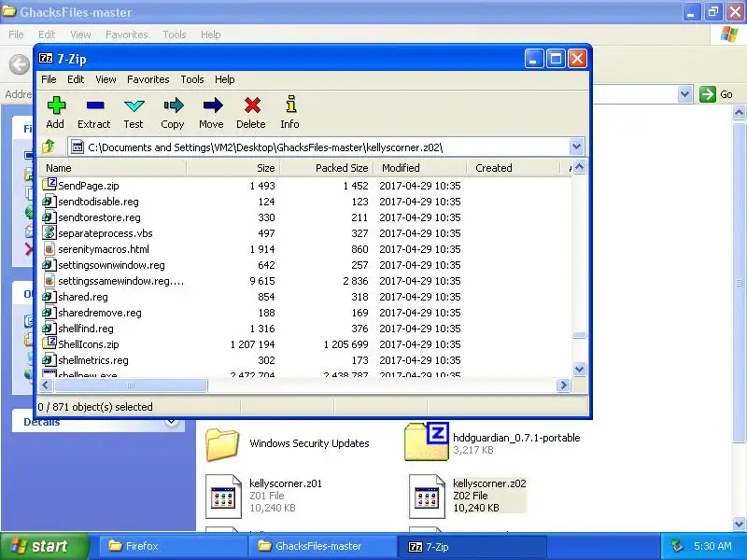Image resolution: width=747 pixels, height=560 pixels.
Task: Select the ShellIcons.zip archive icon
Action: pyautogui.click(x=49, y=343)
